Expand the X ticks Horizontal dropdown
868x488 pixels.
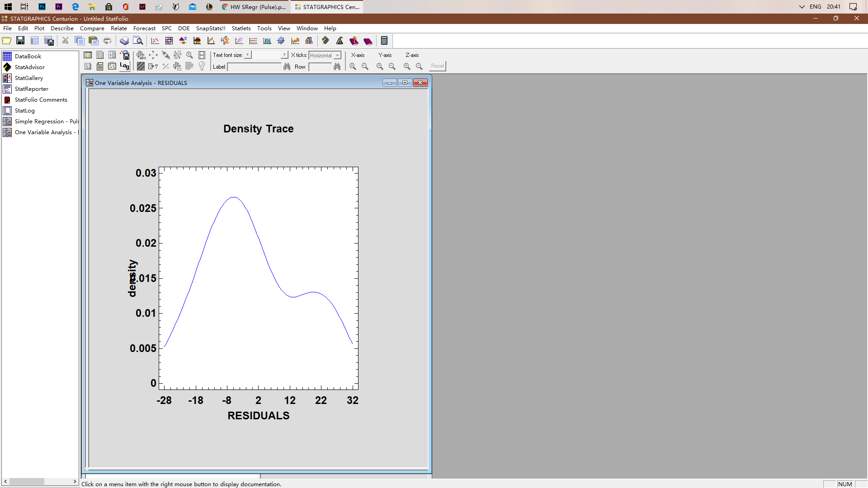coord(339,55)
